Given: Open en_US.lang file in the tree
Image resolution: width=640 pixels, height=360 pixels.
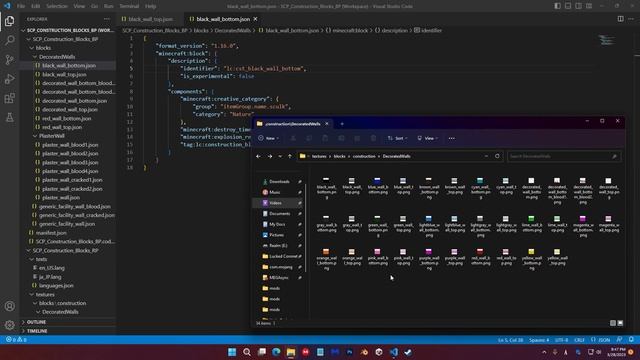Looking at the screenshot, I should (52, 268).
